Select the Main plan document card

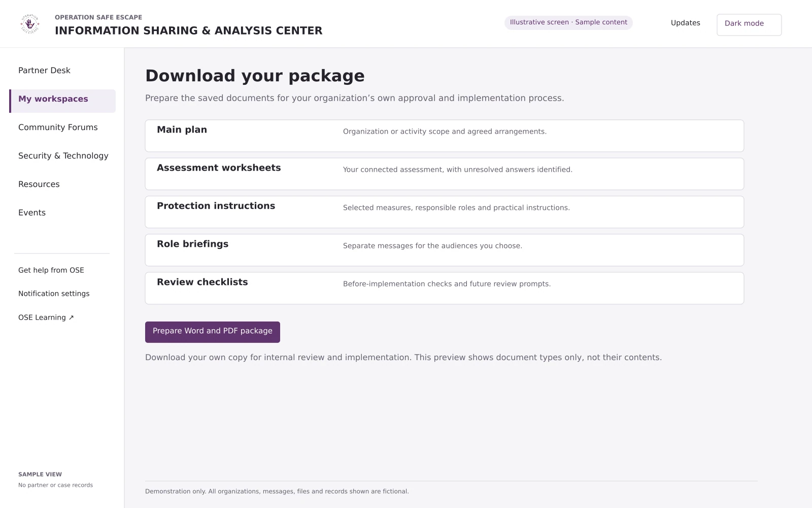click(x=445, y=136)
